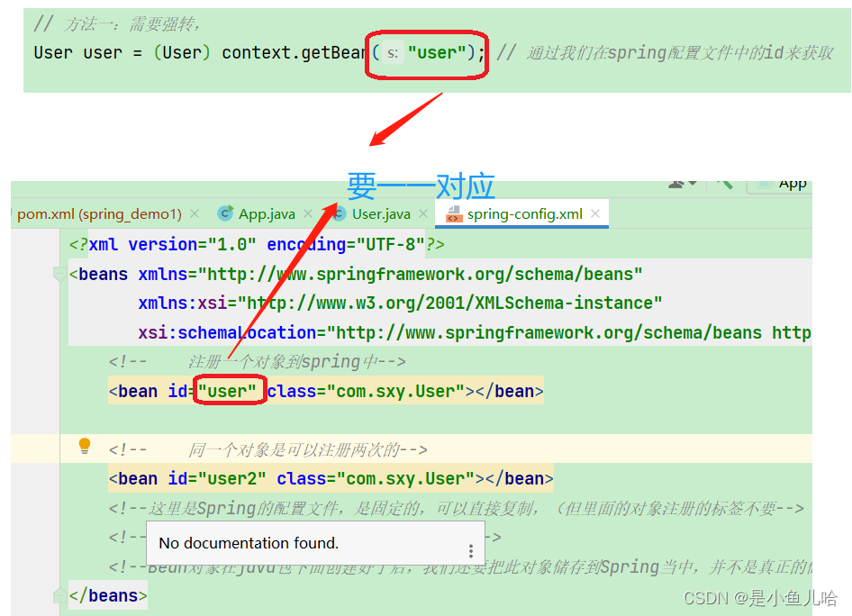Select the spring-config.xml tab

click(x=524, y=214)
